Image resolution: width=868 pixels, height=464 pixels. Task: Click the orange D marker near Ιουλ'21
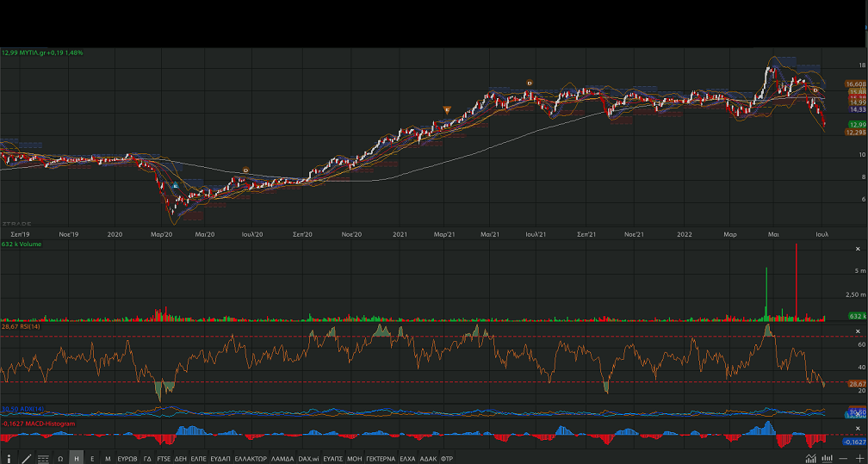tap(529, 83)
